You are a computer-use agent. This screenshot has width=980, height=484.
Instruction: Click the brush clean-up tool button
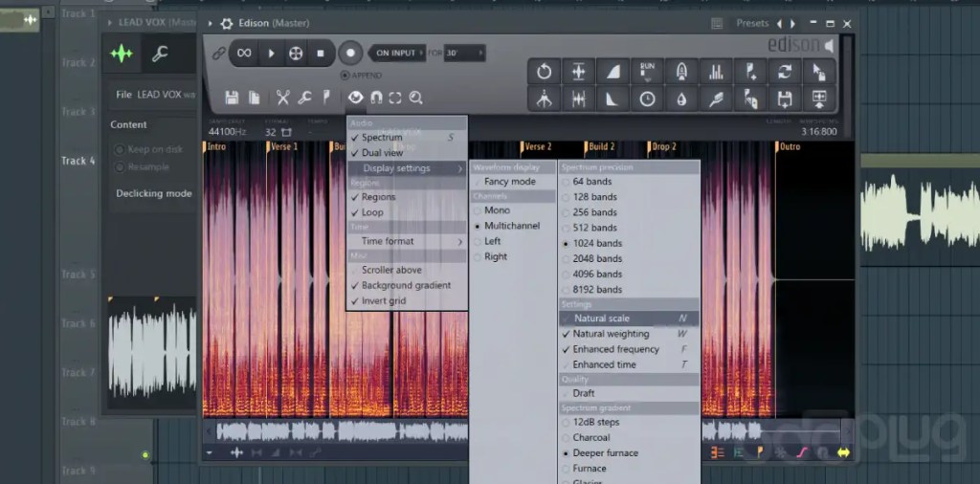click(x=716, y=99)
